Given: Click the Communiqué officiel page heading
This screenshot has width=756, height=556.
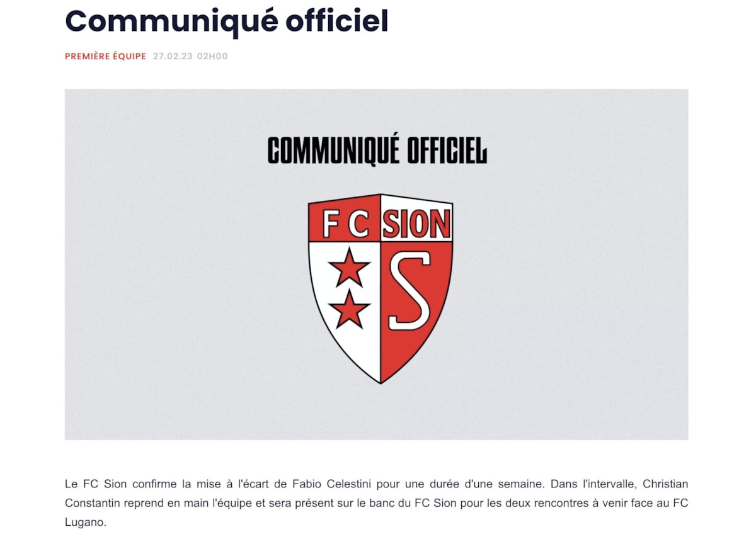Looking at the screenshot, I should coord(227,21).
